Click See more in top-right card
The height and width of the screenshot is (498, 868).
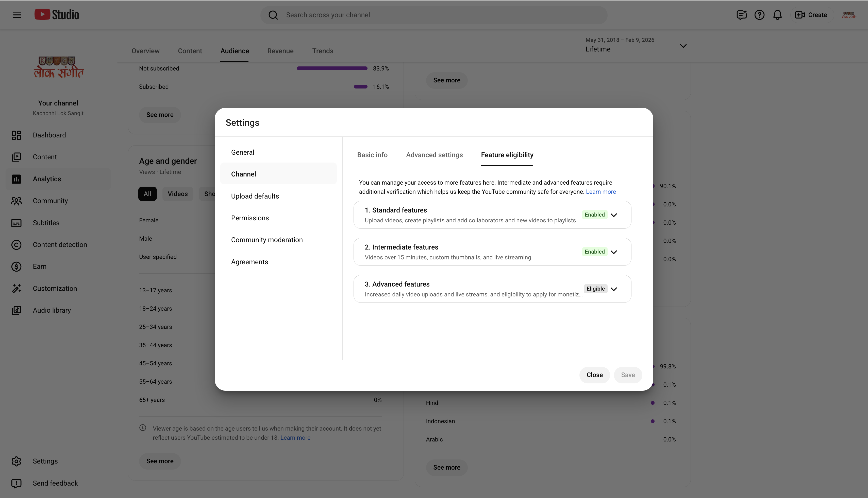[x=447, y=80]
